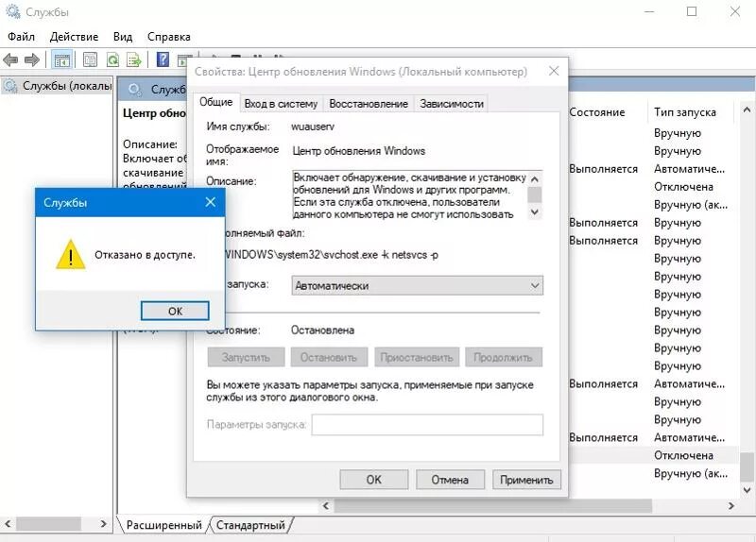Click the description box scrollbar thumb
756x542 pixels.
[x=534, y=195]
